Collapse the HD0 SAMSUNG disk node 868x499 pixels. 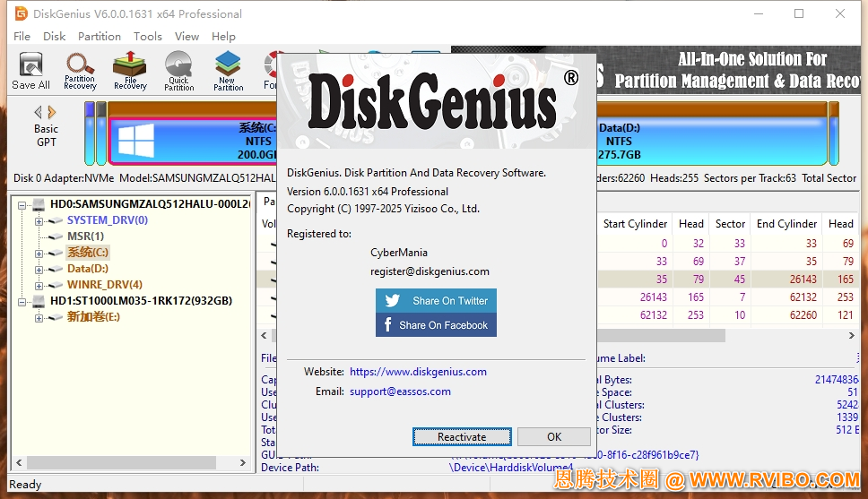coord(22,205)
